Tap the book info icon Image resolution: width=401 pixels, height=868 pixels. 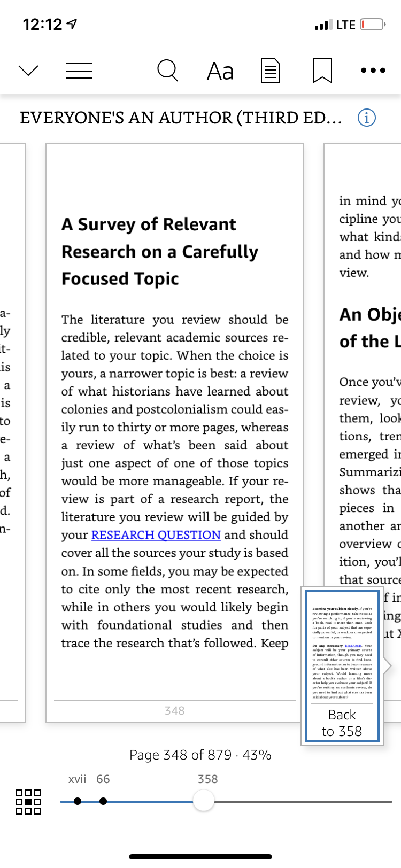366,118
